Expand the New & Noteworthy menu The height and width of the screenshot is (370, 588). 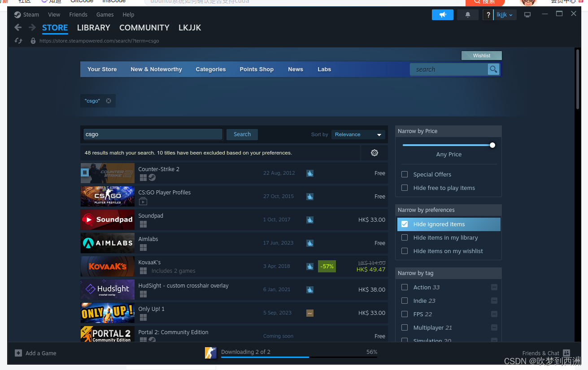tap(156, 69)
